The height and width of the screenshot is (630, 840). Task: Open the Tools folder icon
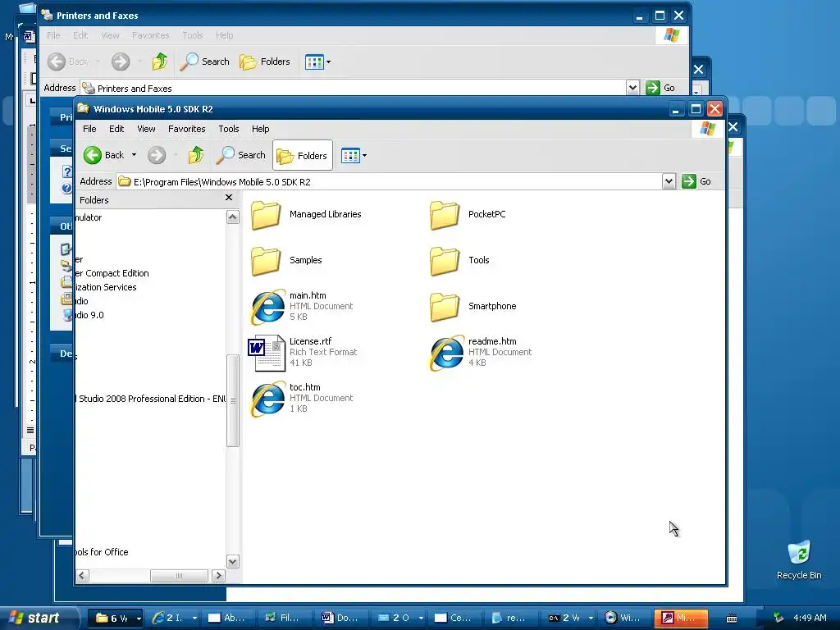click(x=444, y=261)
